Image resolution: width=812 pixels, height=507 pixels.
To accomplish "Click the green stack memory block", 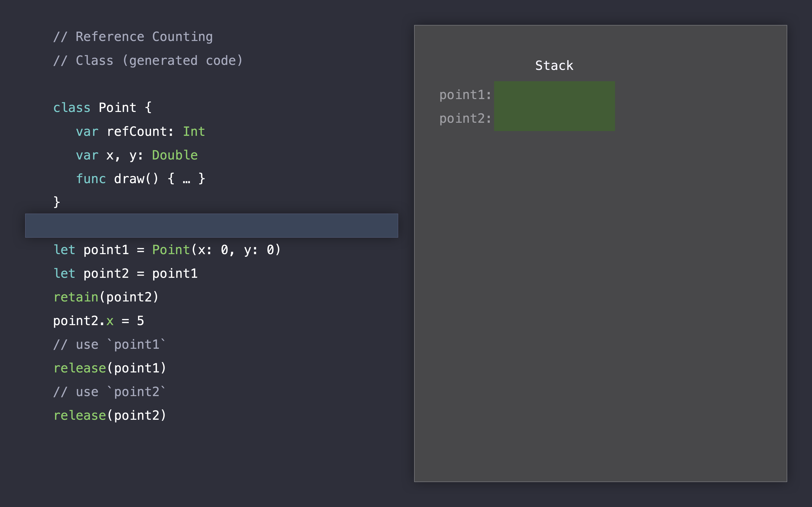I will tap(554, 106).
